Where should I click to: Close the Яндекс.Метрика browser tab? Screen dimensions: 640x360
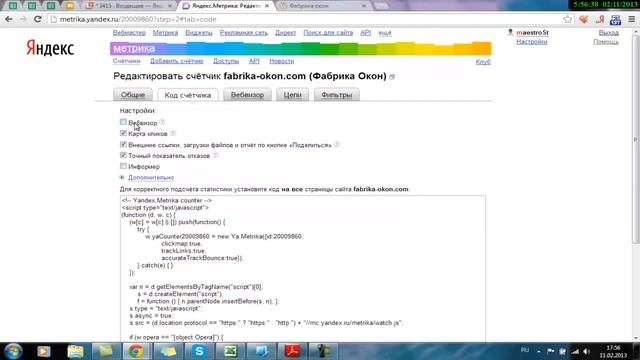tap(267, 6)
